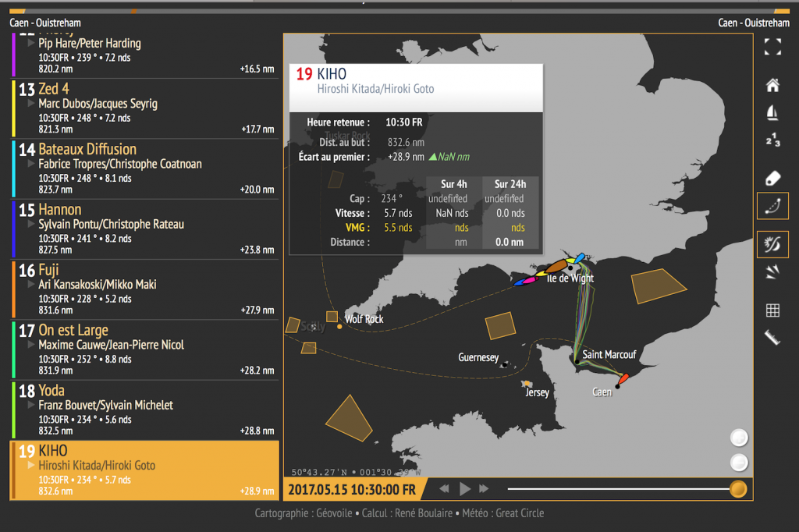Click the 'Sur 4h' column header
The width and height of the screenshot is (799, 532).
(x=453, y=184)
